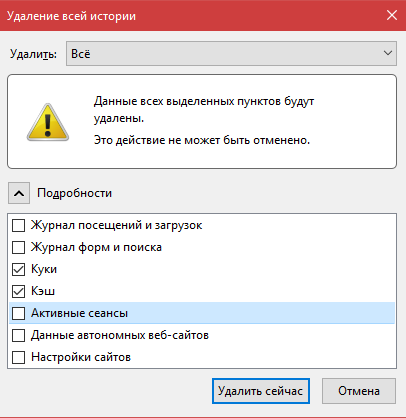Open the Удалить time range dropdown
The image size is (406, 418).
(231, 53)
